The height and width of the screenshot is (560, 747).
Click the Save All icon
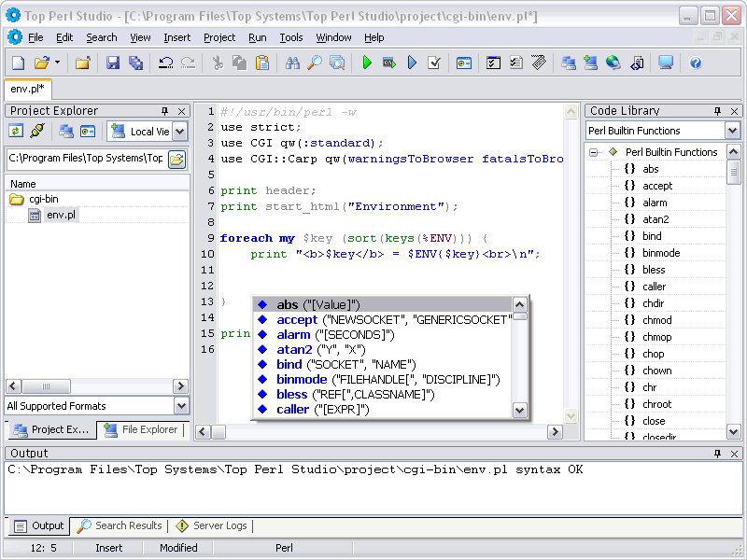tap(135, 63)
